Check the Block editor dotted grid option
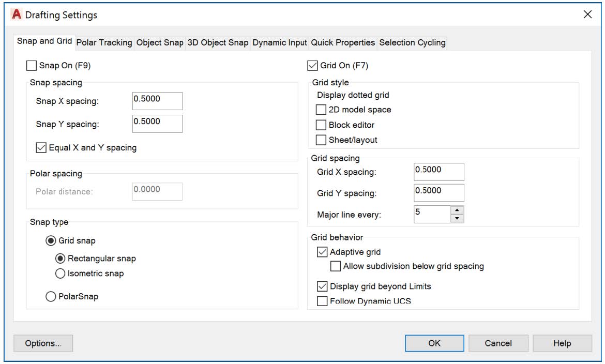 coord(321,125)
